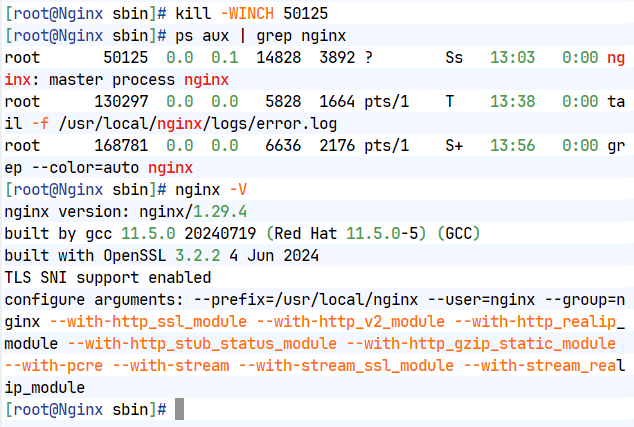Click nginx version number 1.29.4

pyautogui.click(x=220, y=212)
